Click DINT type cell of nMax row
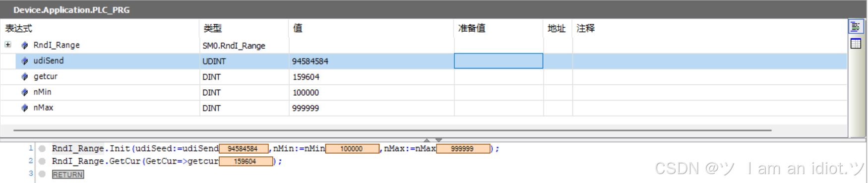The image size is (868, 183). [211, 108]
